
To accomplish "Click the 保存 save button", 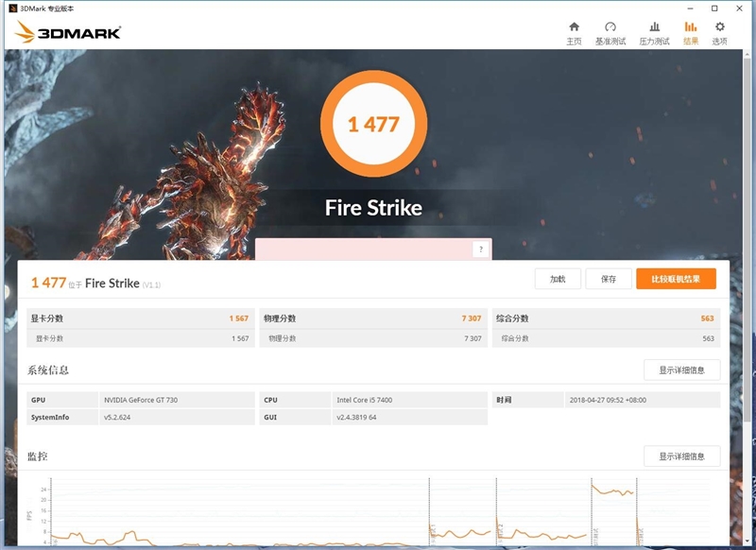I will point(608,279).
